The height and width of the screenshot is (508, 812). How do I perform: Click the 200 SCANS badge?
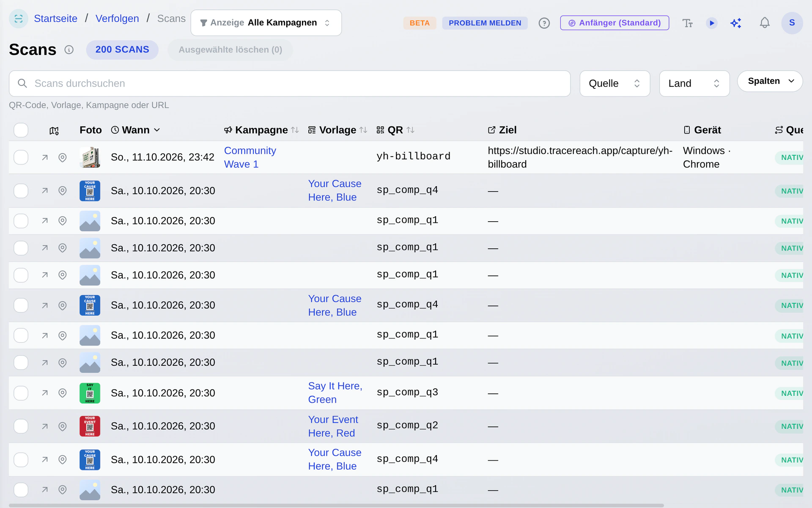122,50
